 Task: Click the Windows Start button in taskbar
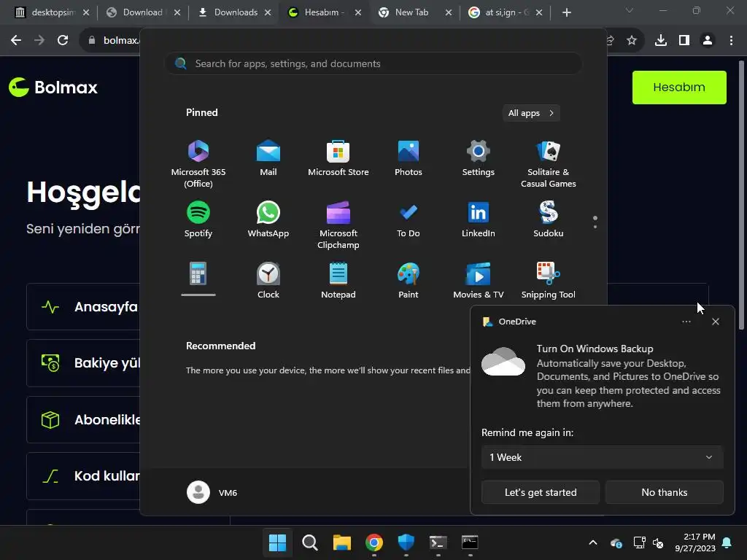pyautogui.click(x=277, y=542)
